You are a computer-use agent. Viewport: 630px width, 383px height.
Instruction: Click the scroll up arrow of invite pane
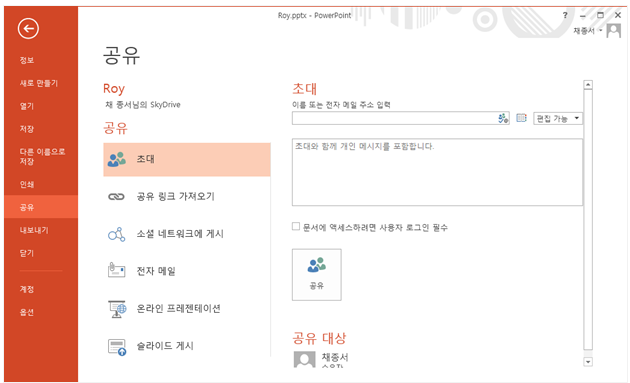click(588, 84)
